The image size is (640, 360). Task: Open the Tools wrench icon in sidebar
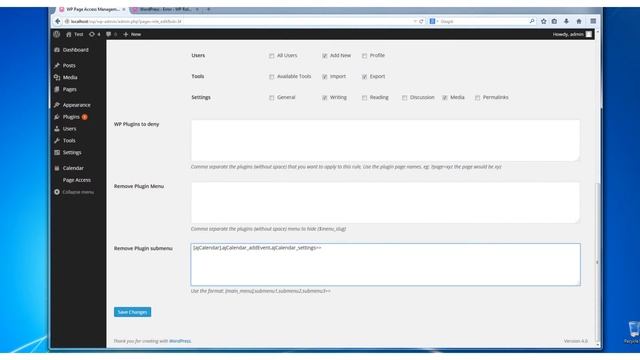[57, 140]
